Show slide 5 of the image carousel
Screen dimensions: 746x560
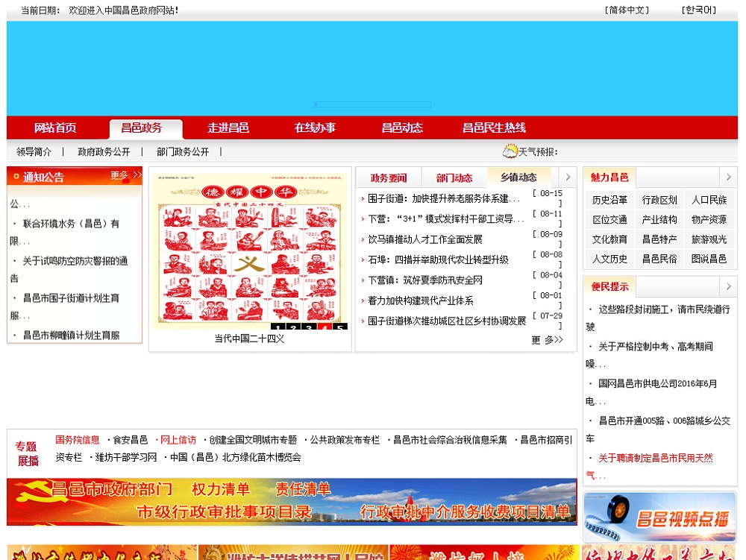point(340,327)
